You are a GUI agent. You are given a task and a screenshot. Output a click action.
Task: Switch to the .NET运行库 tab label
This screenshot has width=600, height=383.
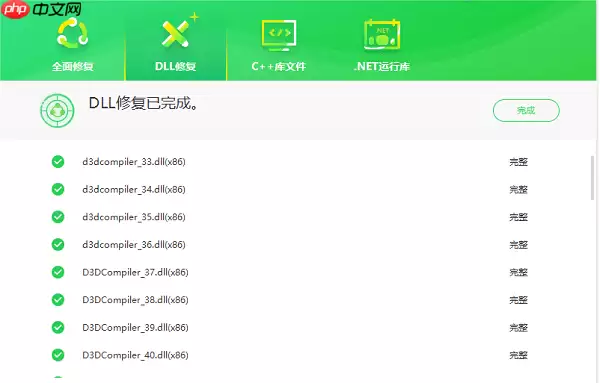point(382,67)
